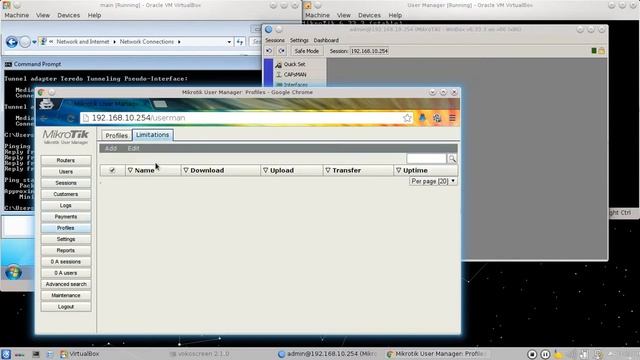Click the Chrome back arrow
This screenshot has width=640, height=360.
(x=44, y=118)
